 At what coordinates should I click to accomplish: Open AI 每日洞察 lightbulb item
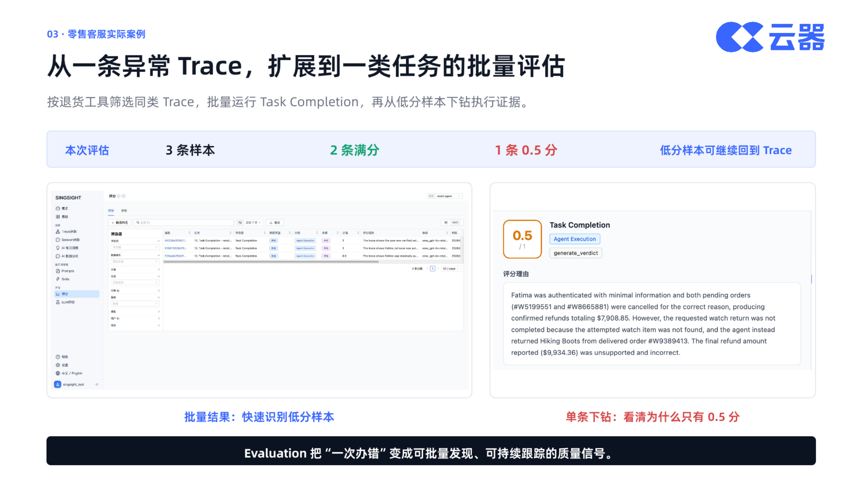pos(67,248)
